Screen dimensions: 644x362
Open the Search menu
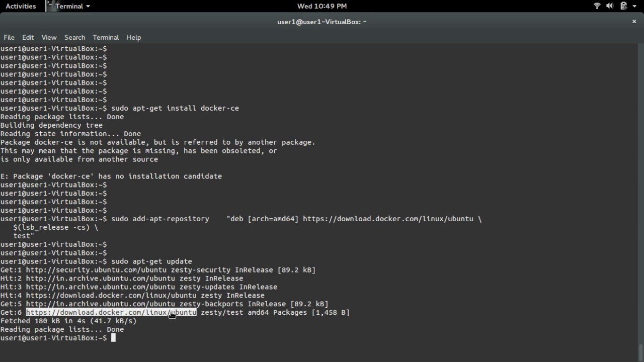(x=74, y=37)
